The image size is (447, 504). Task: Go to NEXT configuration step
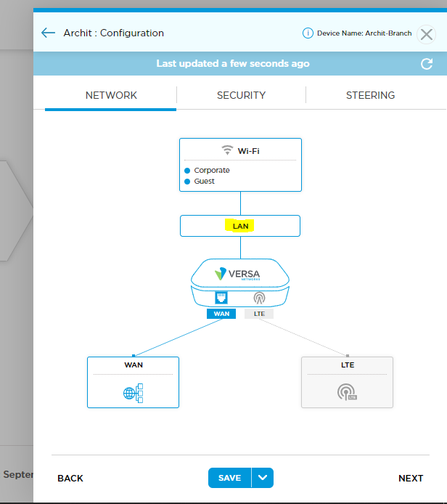pos(411,479)
